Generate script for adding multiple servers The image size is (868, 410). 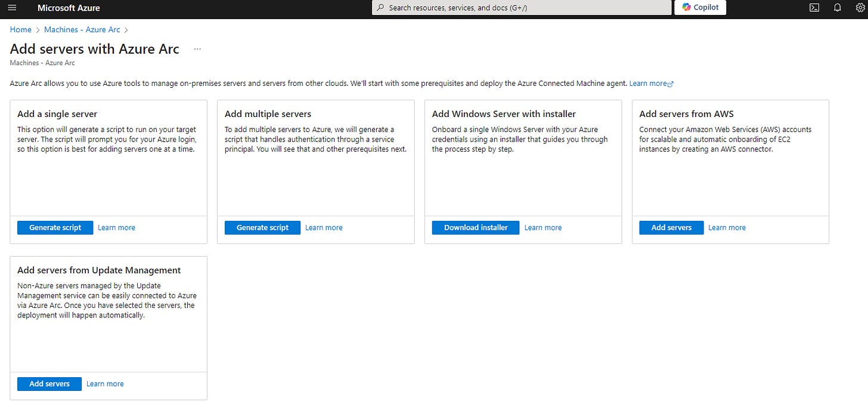click(262, 227)
